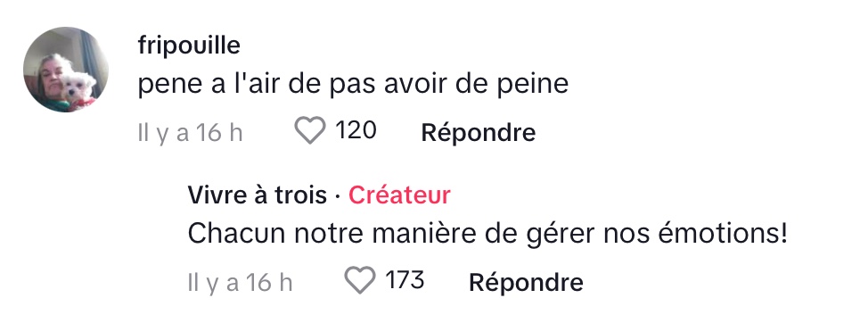Open the Vivre à trois profile name
This screenshot has height=323, width=868.
pos(258,195)
